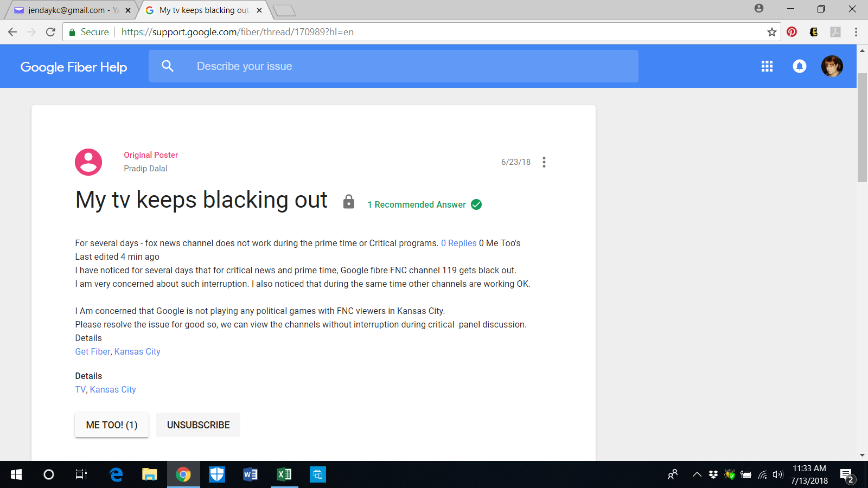Open the yellow-and-black extension next to Pinterest
This screenshot has width=868, height=488.
(x=813, y=32)
